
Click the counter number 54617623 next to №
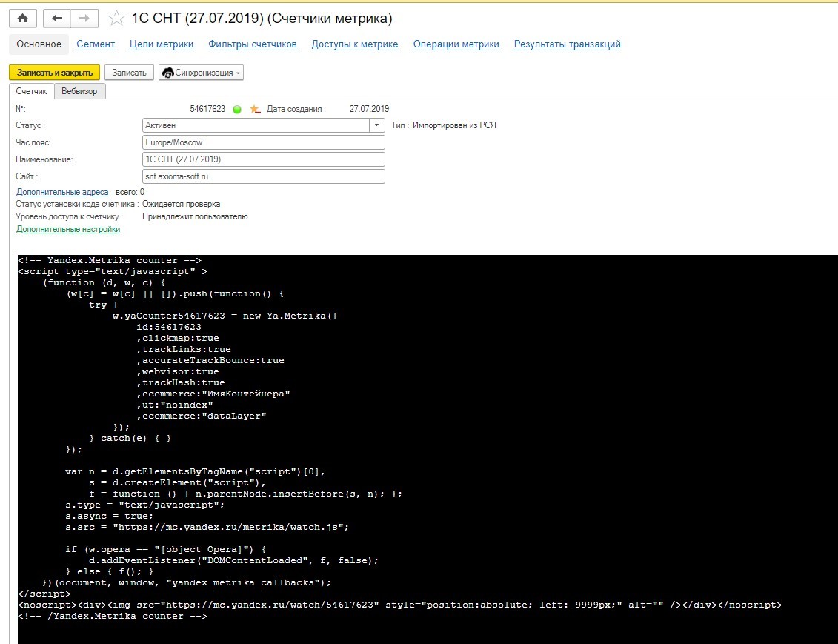click(x=207, y=109)
